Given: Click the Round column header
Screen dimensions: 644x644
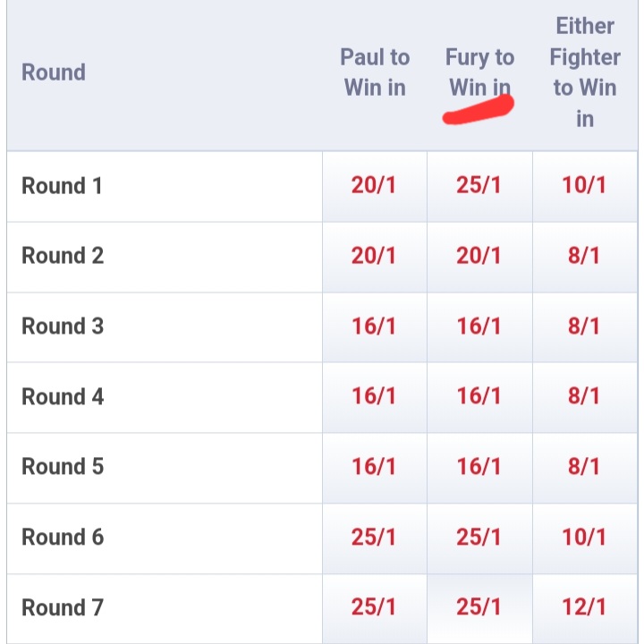Looking at the screenshot, I should pyautogui.click(x=54, y=72).
